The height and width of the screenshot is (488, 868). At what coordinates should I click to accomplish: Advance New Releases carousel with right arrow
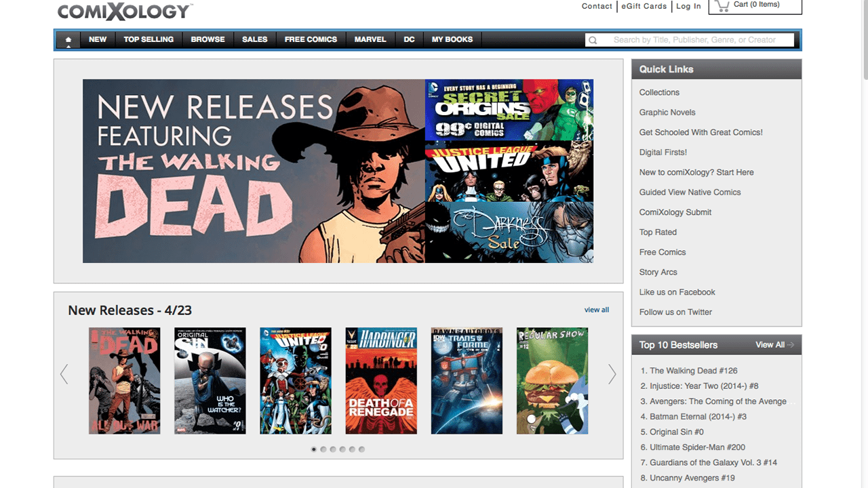pyautogui.click(x=612, y=374)
